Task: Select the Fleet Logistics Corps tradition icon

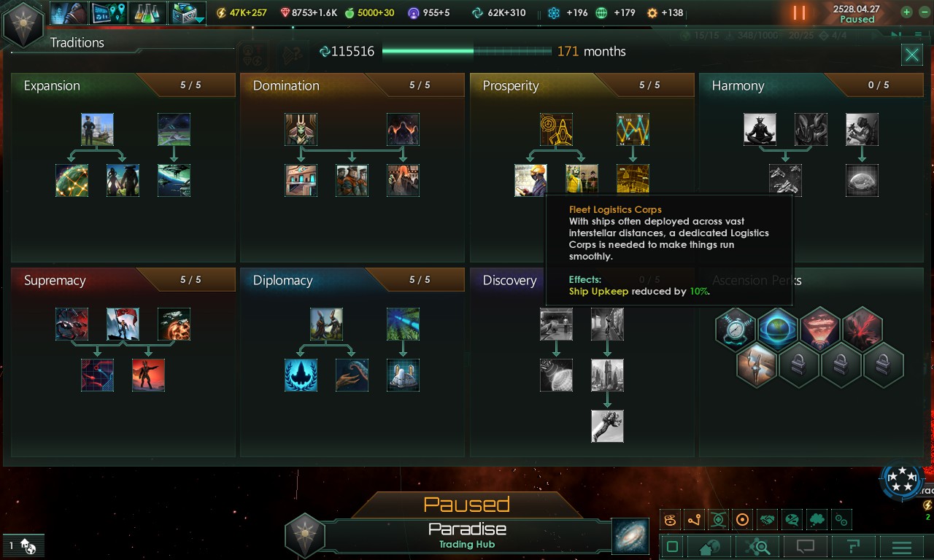Action: (582, 179)
